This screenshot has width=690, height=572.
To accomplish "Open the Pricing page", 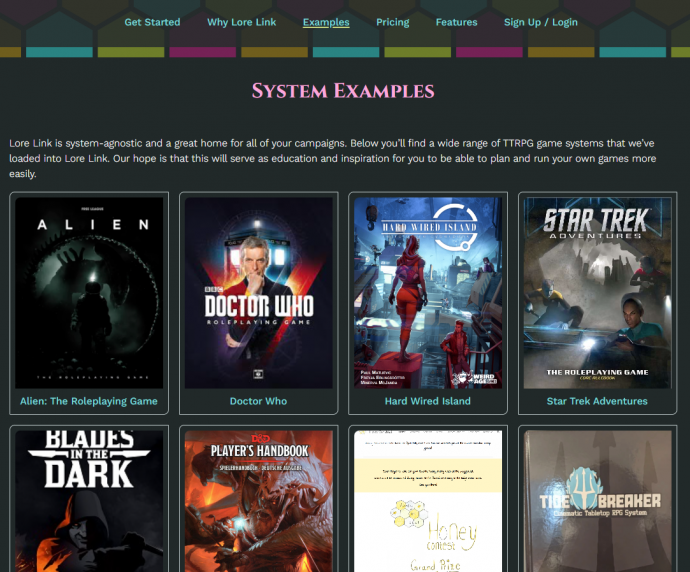I will click(x=393, y=22).
